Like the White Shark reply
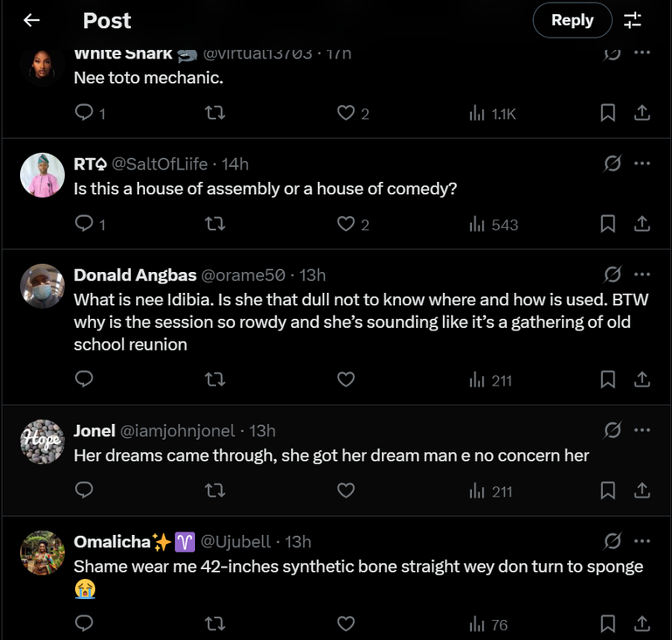Image resolution: width=672 pixels, height=640 pixels. tap(346, 114)
